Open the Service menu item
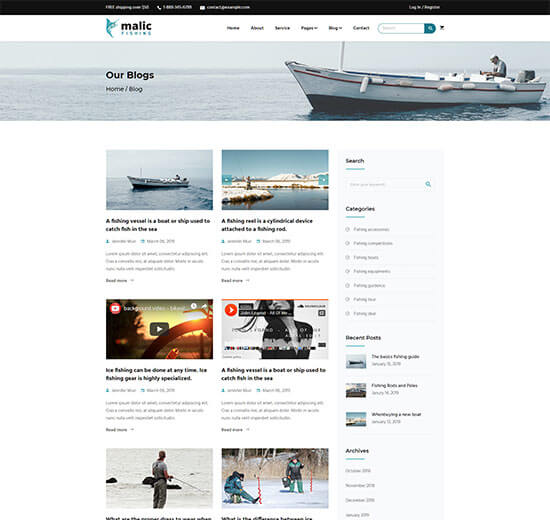Image resolution: width=550 pixels, height=520 pixels. click(282, 28)
